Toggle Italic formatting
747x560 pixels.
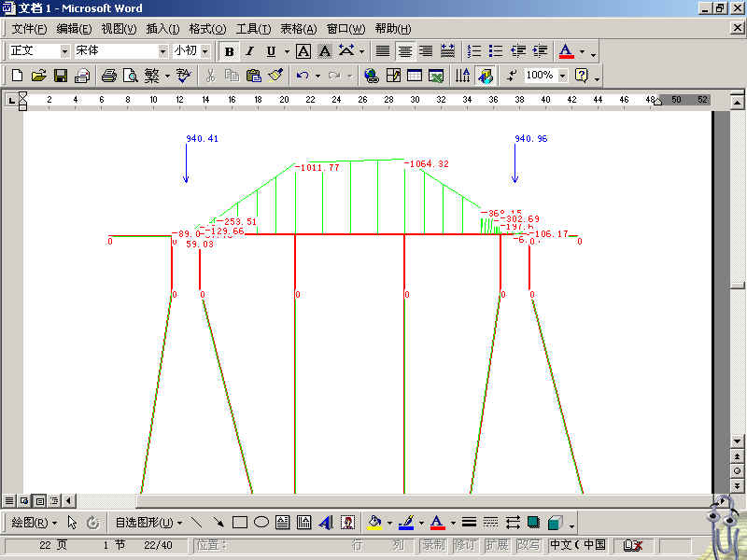point(250,51)
